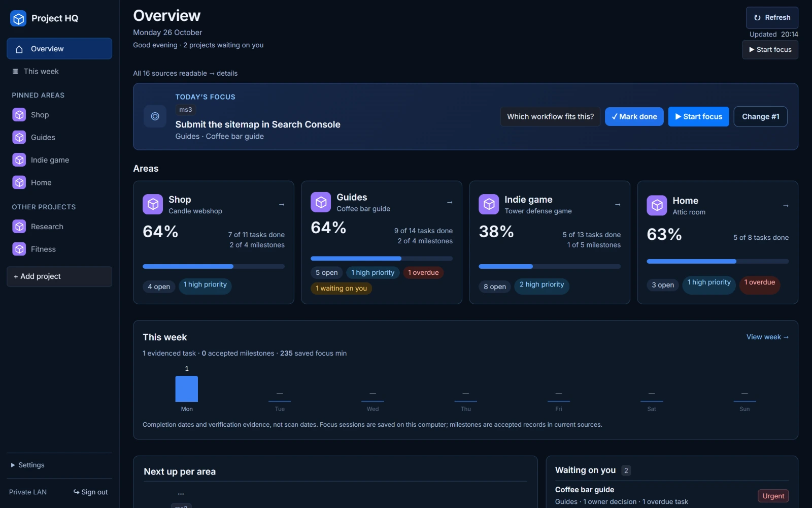Mark today's focus task done

tap(634, 116)
